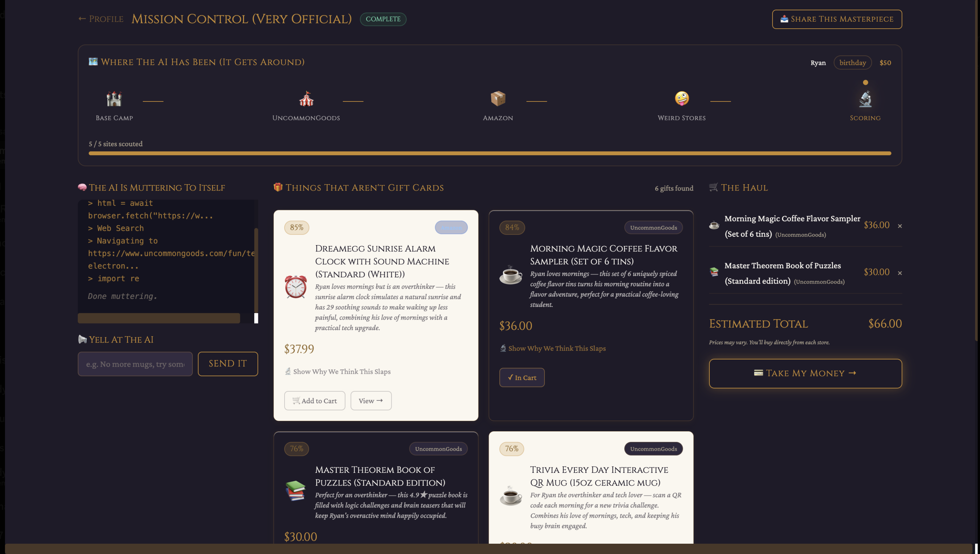Select the Weird Stores goofy face icon

pyautogui.click(x=681, y=99)
